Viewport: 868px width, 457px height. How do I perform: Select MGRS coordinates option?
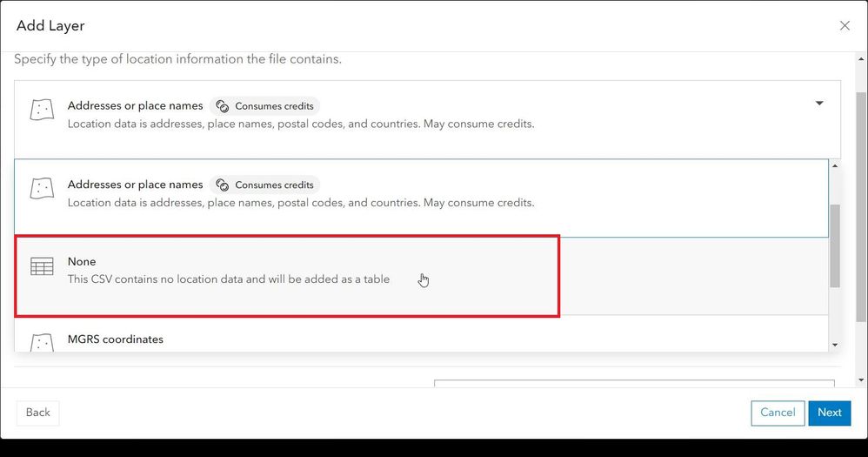click(421, 334)
